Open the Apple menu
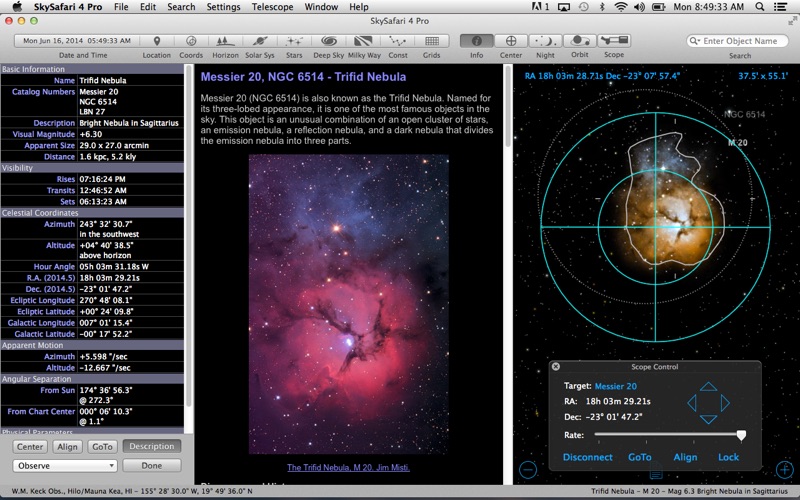The width and height of the screenshot is (800, 500). (x=16, y=7)
